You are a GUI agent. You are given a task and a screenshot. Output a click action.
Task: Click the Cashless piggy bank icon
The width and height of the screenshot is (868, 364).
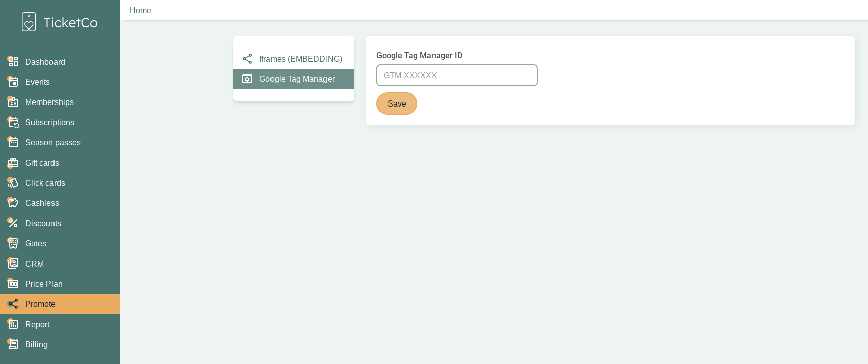click(x=13, y=203)
